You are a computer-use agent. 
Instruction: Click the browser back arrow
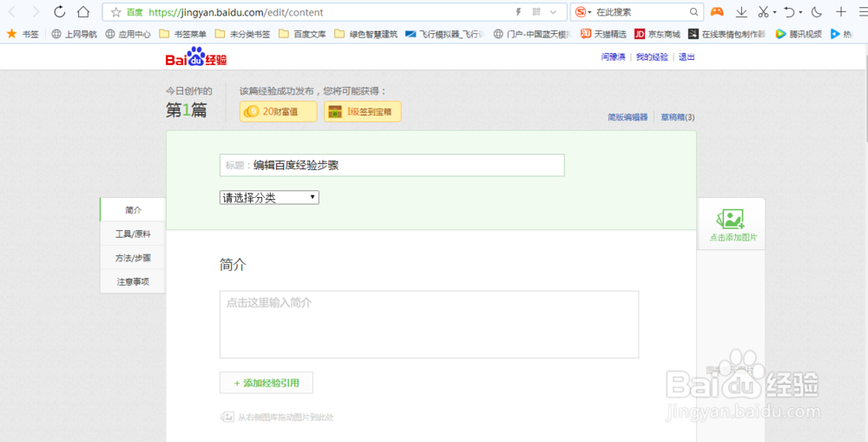pyautogui.click(x=12, y=11)
